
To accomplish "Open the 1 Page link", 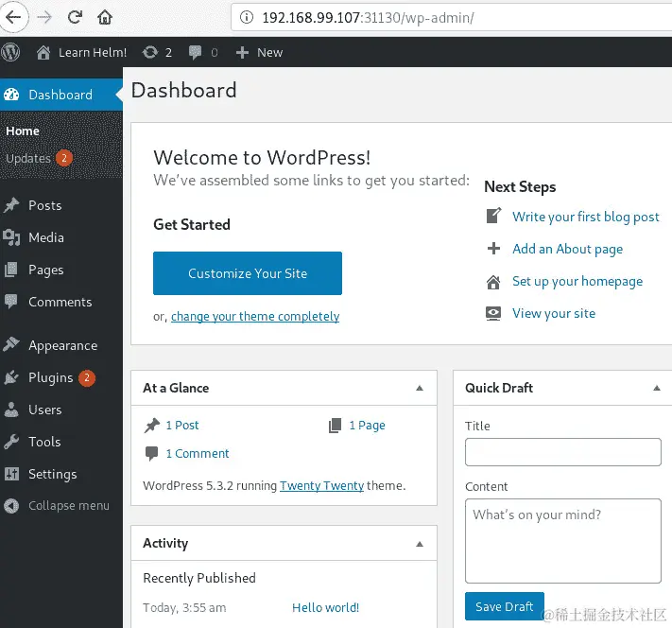I will pos(367,425).
